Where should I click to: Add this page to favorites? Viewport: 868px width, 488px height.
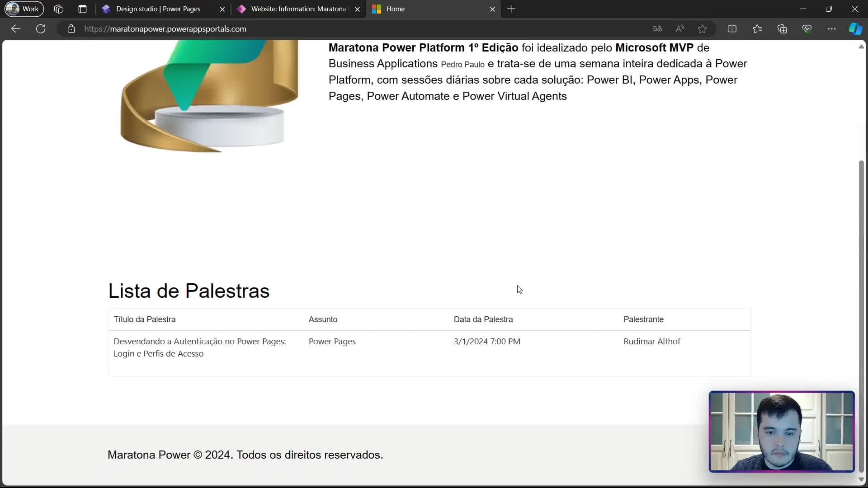pos(702,28)
